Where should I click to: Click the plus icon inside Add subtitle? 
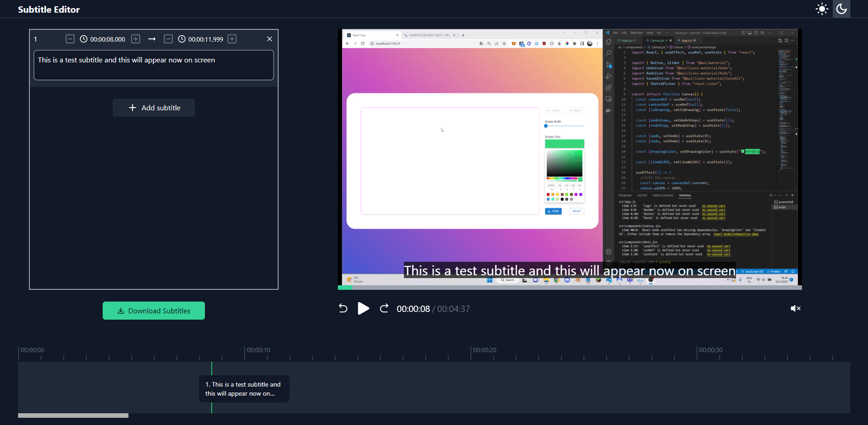pos(132,108)
